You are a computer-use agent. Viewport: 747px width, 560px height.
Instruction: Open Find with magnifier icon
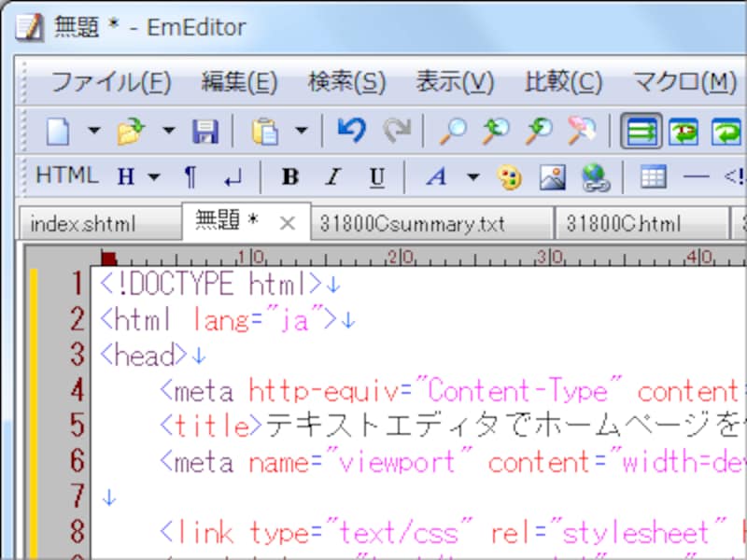point(452,131)
